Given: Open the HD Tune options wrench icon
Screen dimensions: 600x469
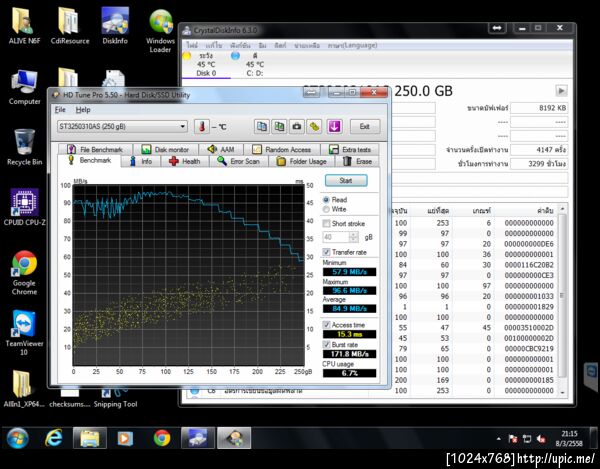Looking at the screenshot, I should pyautogui.click(x=314, y=127).
